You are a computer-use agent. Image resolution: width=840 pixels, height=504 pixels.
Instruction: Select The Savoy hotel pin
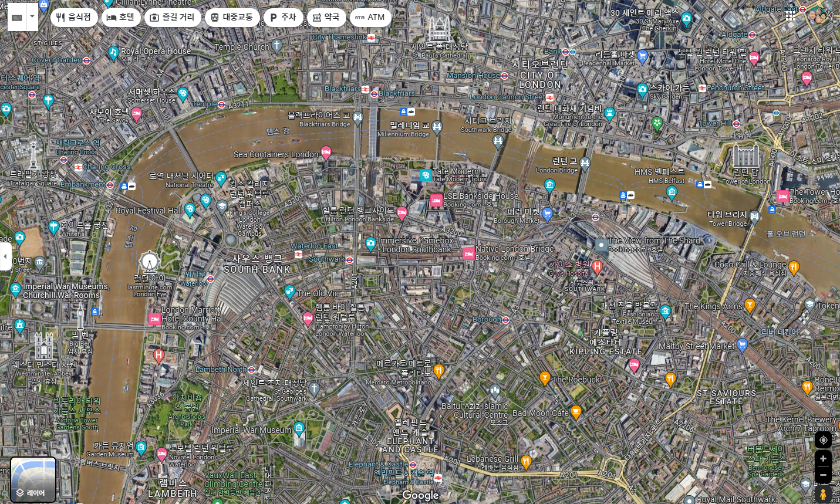tap(136, 114)
